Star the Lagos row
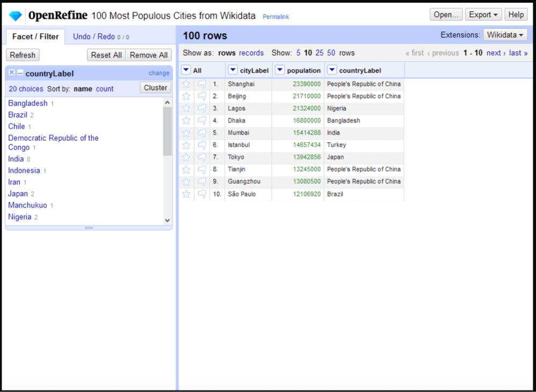The height and width of the screenshot is (392, 536). click(186, 109)
